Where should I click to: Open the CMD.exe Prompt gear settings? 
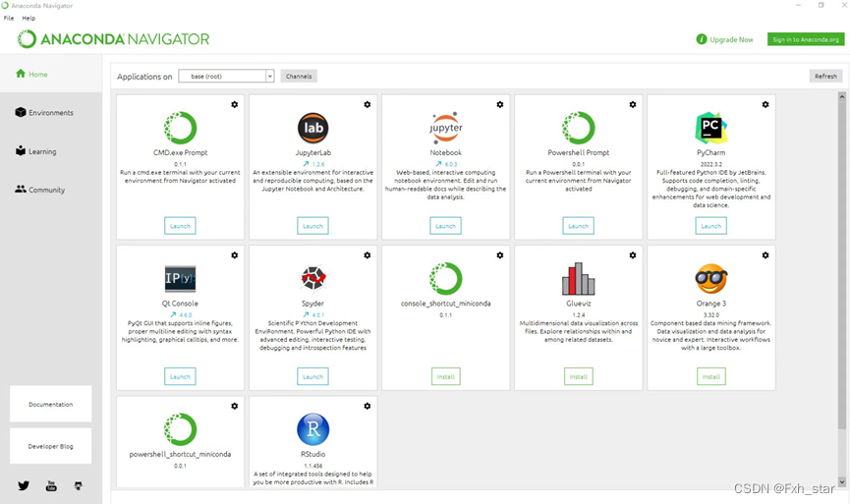pos(234,104)
